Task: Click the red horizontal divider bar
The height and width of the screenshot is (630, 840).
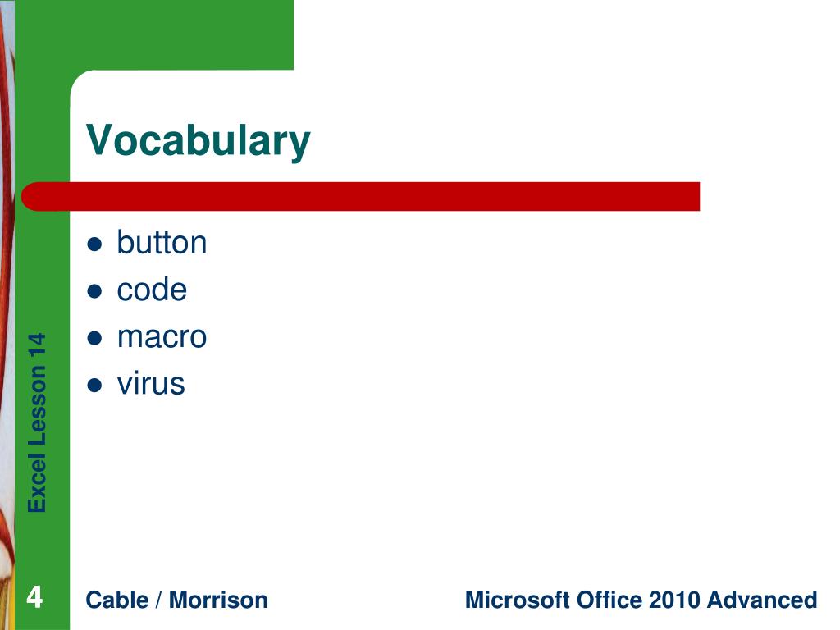Action: click(360, 196)
